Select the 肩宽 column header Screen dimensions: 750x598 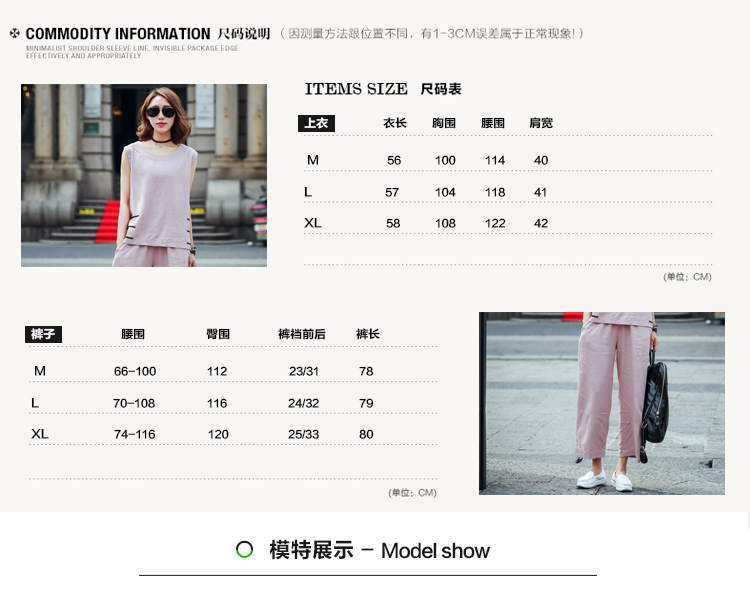tap(541, 123)
